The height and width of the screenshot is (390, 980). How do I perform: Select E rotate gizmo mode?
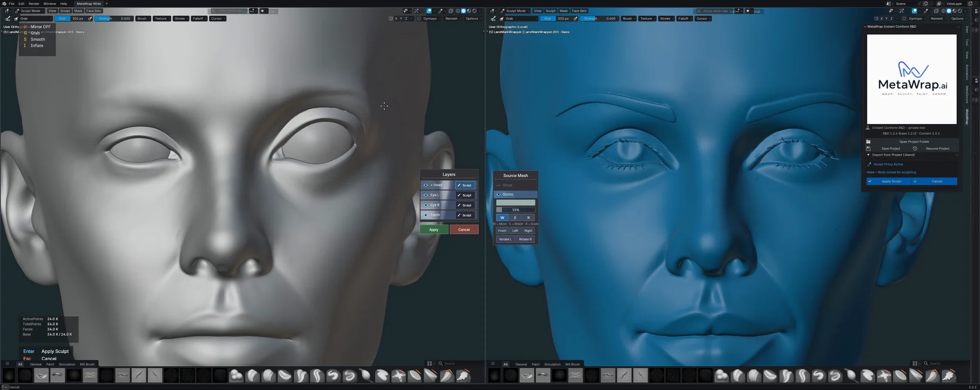click(x=516, y=217)
